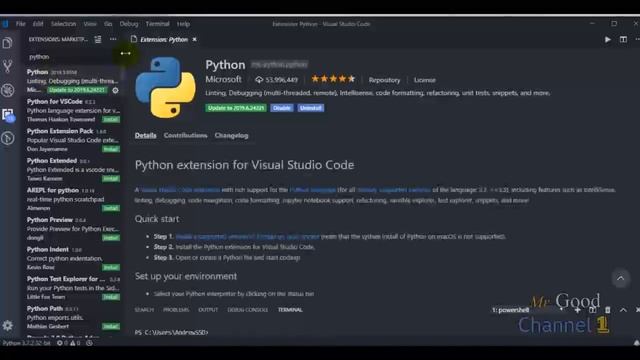The image size is (640, 360).
Task: Open the Debug menu
Action: [x=129, y=24]
